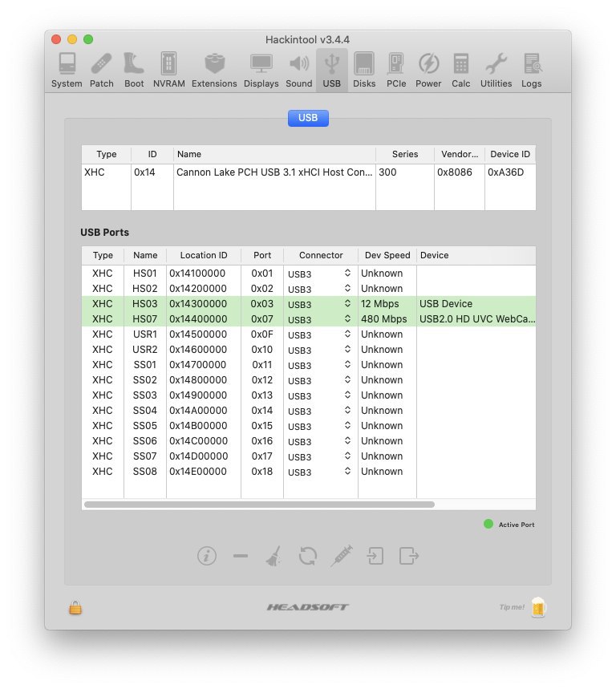Sort ports by Port column header

pyautogui.click(x=262, y=255)
